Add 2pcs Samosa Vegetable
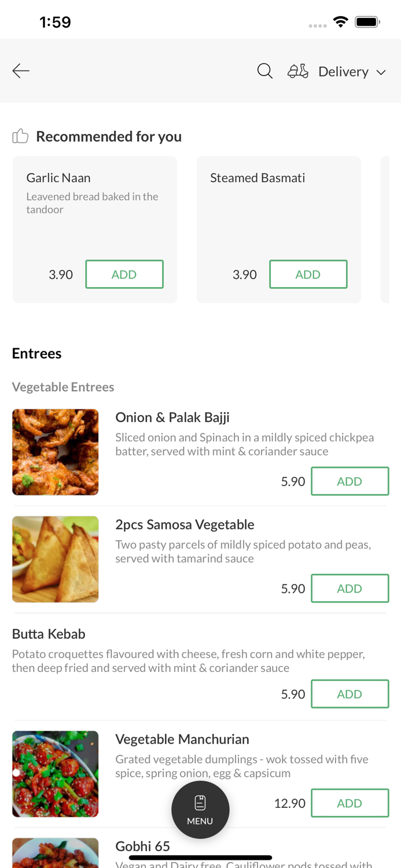This screenshot has width=401, height=868. point(350,588)
